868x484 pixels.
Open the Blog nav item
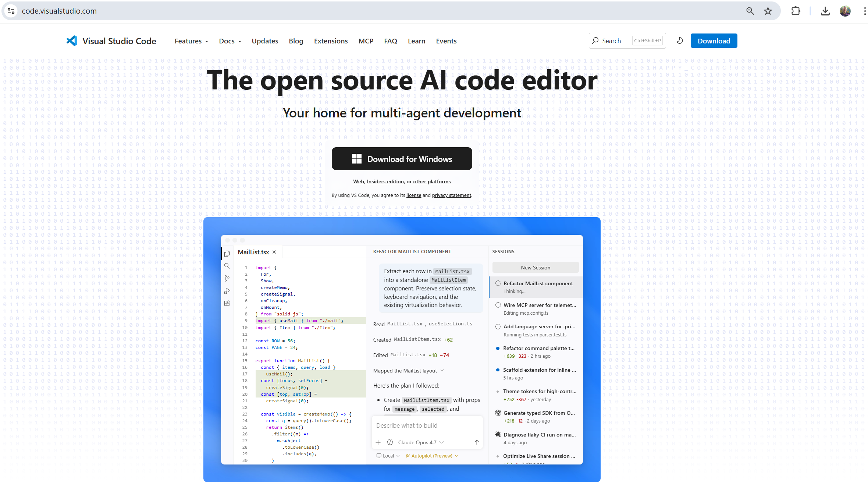(x=296, y=41)
